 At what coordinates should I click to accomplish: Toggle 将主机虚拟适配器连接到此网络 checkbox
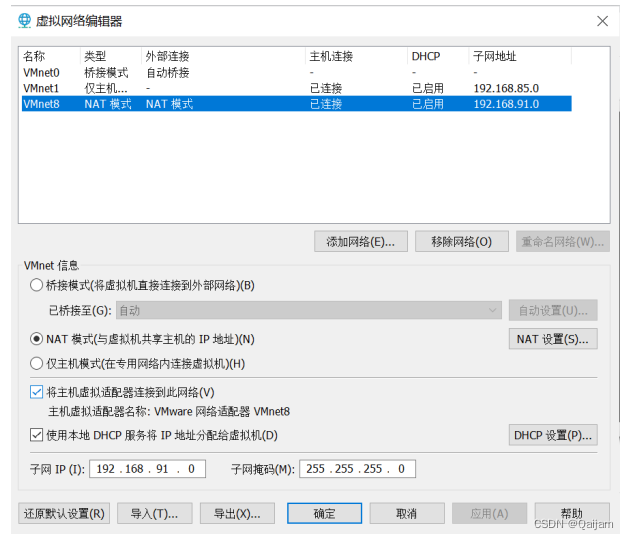[37, 392]
